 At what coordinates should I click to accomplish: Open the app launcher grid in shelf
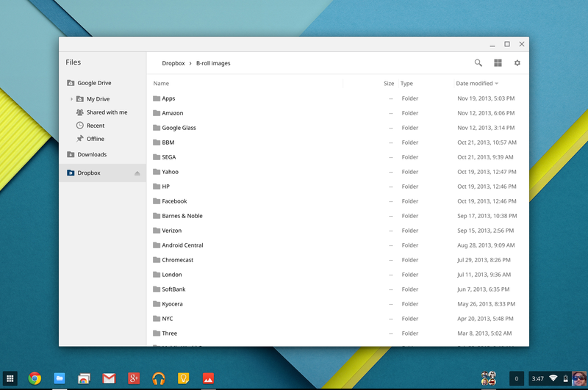[x=10, y=379]
